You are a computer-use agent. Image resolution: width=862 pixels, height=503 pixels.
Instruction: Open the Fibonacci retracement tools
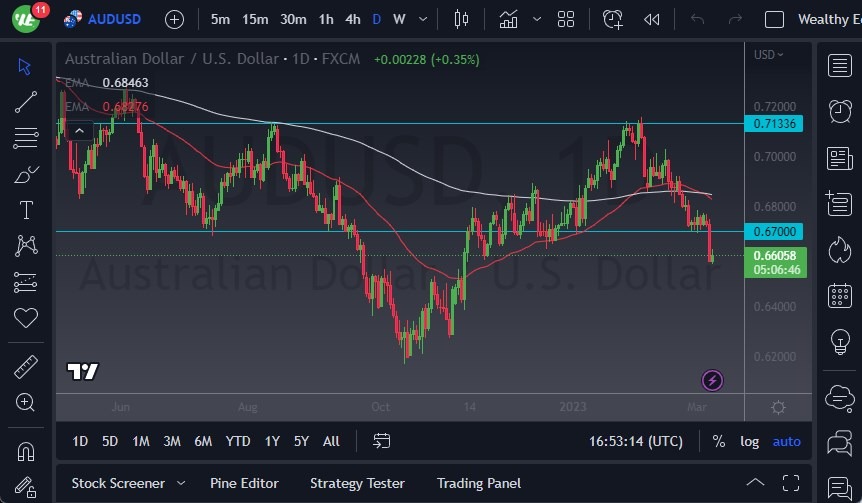26,137
